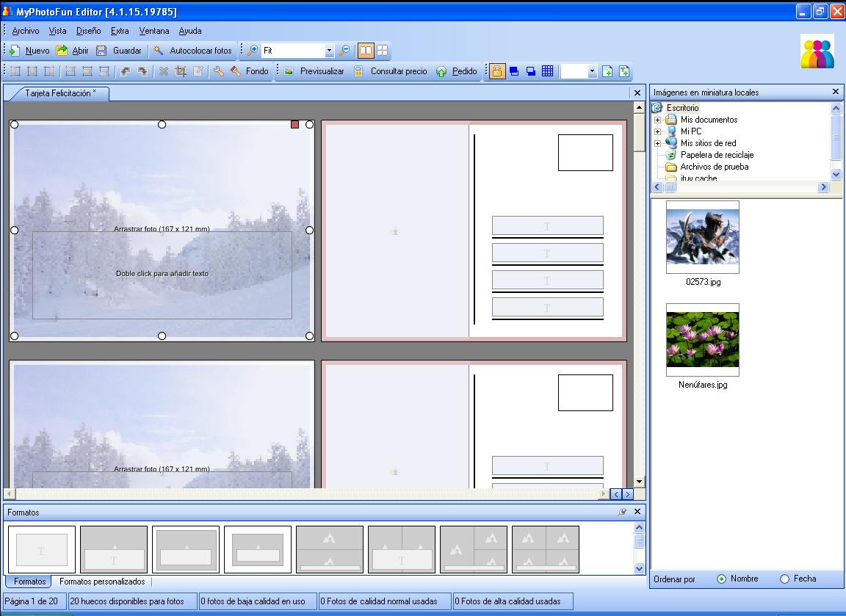The height and width of the screenshot is (616, 846).
Task: Select the Archivos de prueba folder
Action: [715, 167]
